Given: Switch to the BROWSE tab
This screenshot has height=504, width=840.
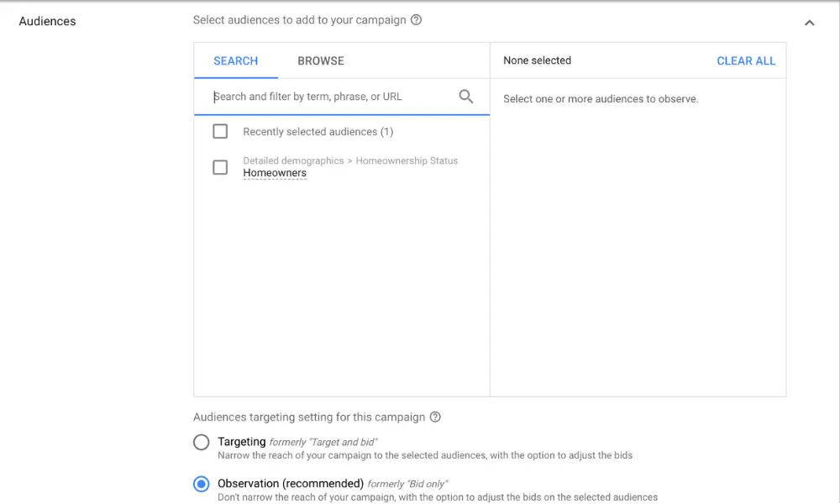Looking at the screenshot, I should coord(321,60).
